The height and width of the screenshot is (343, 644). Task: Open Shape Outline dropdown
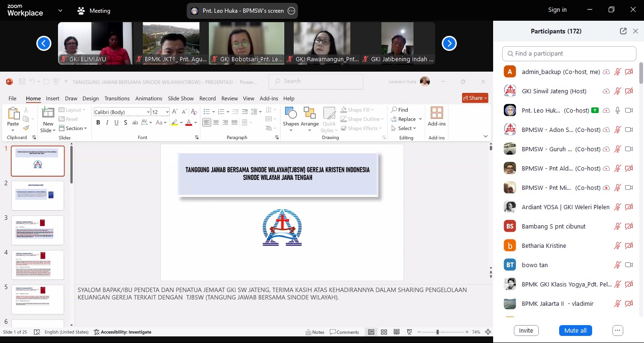(362, 119)
